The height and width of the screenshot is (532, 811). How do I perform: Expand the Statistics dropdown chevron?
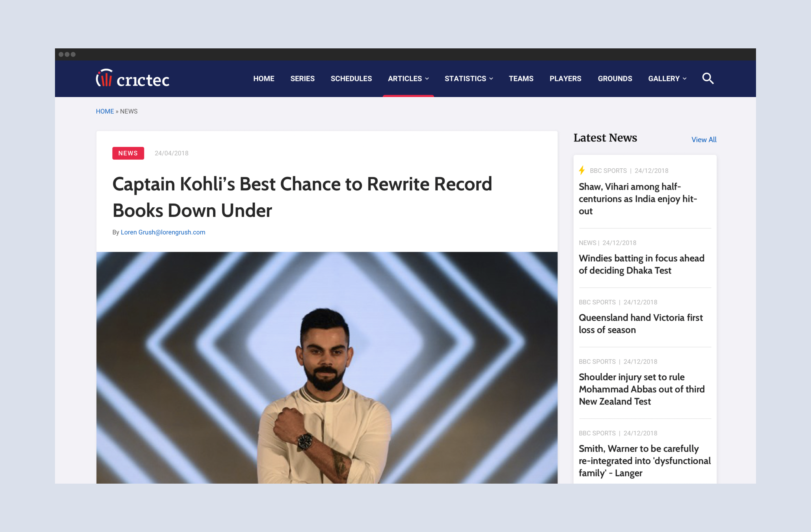(491, 79)
